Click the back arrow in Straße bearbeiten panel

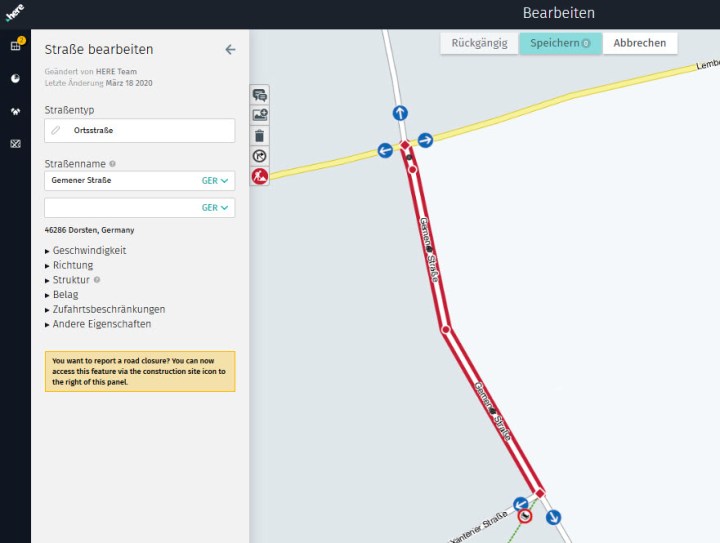click(x=230, y=49)
